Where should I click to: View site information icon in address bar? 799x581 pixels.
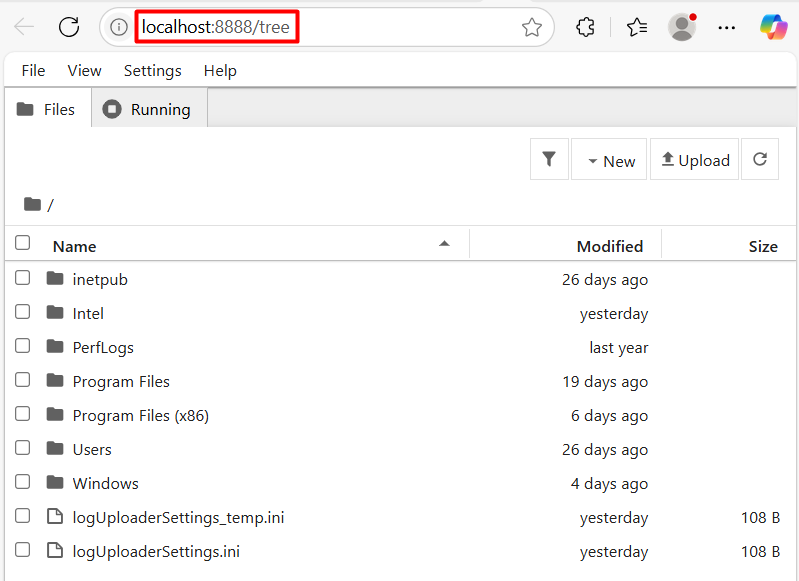(x=119, y=27)
